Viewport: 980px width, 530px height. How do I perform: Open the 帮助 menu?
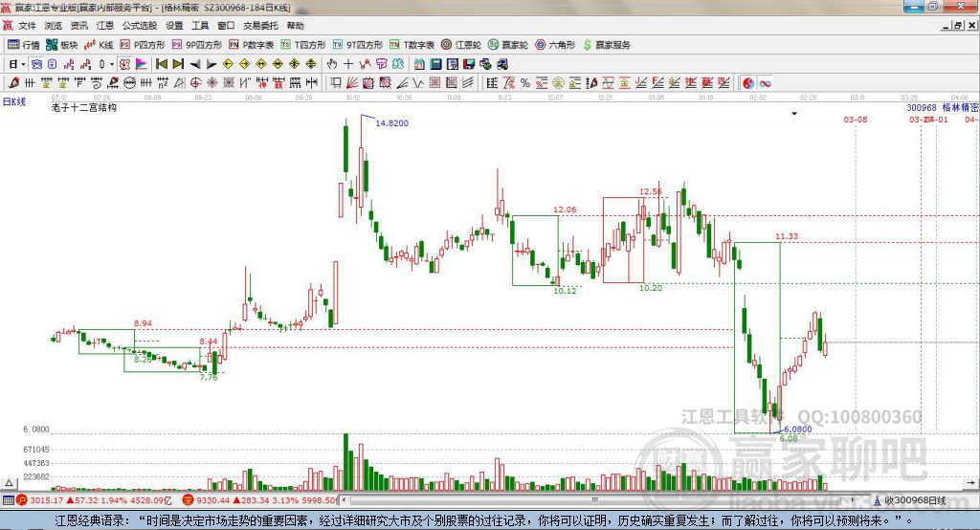[x=295, y=26]
